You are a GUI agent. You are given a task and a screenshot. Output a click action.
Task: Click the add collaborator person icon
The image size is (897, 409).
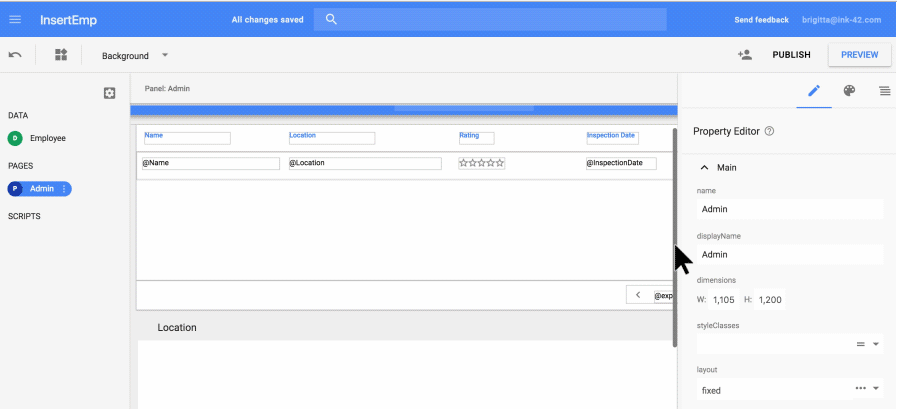(744, 55)
